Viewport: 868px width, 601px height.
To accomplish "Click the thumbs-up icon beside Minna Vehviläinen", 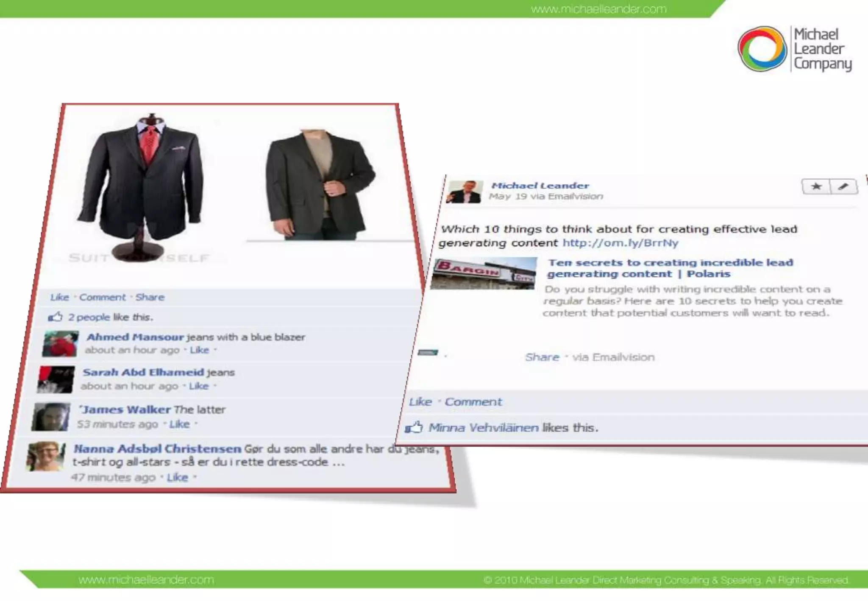I will pyautogui.click(x=414, y=427).
